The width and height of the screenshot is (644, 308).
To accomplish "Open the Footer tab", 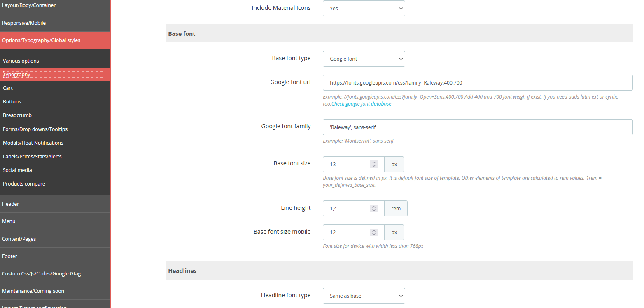I will point(10,256).
